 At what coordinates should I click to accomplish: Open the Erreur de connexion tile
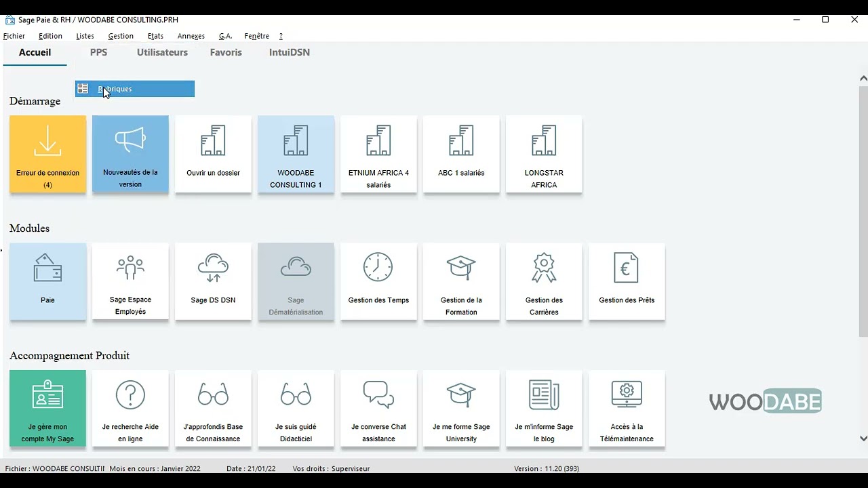tap(47, 155)
